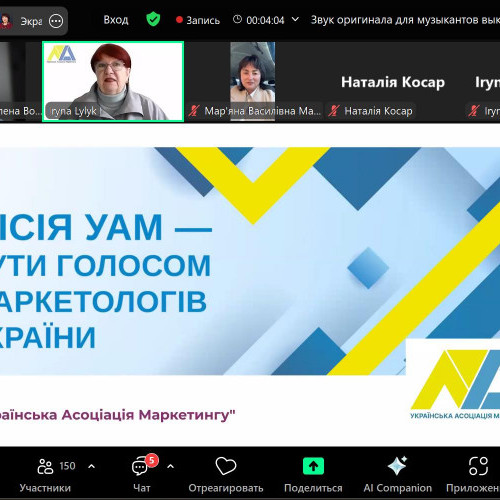Image resolution: width=500 pixels, height=500 pixels.
Task: Click the 'Поделиться' label
Action: click(x=313, y=488)
